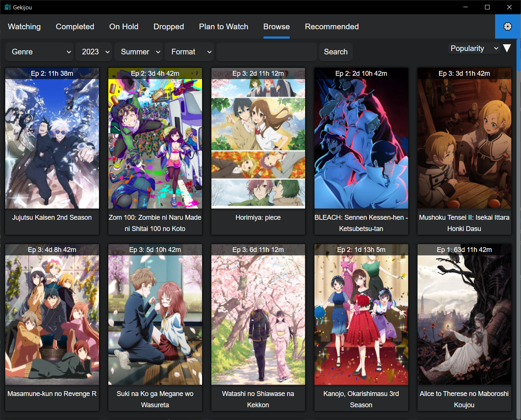The width and height of the screenshot is (521, 420).
Task: Maximize the Gekijou window
Action: (487, 7)
